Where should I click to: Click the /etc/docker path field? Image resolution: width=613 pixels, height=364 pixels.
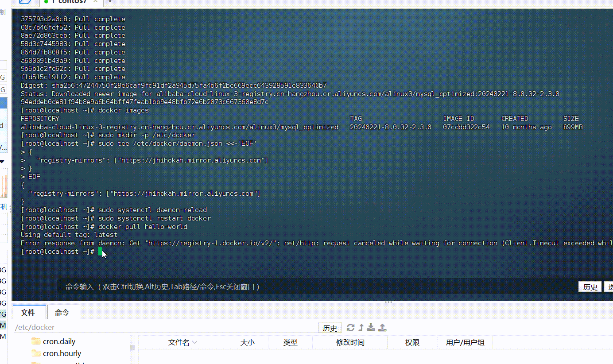pos(166,328)
